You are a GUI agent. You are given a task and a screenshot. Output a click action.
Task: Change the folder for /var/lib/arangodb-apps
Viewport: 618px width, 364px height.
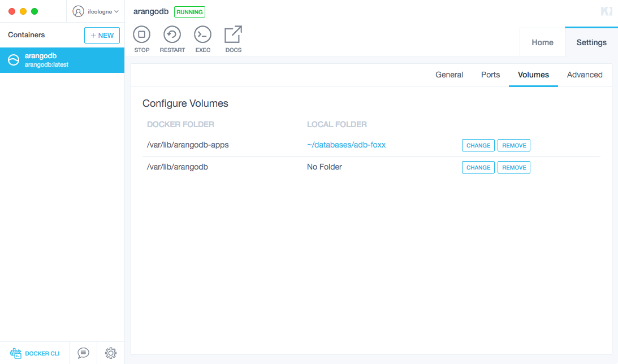click(478, 145)
